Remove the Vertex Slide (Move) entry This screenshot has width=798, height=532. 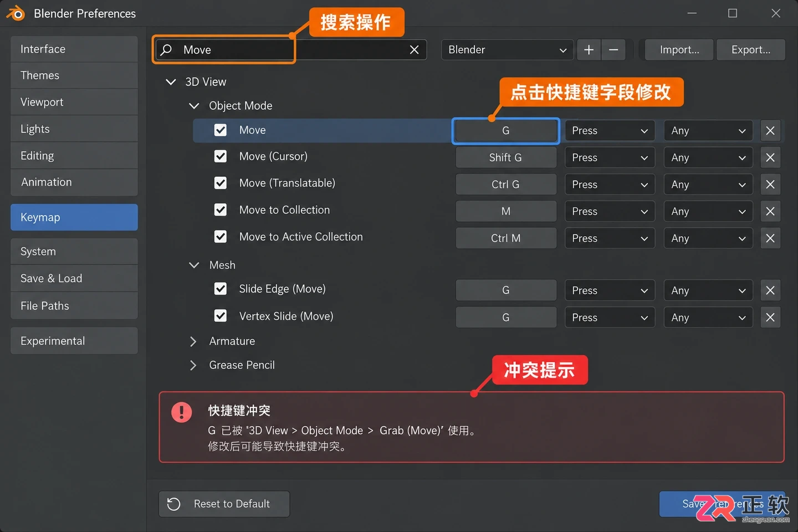coord(770,318)
